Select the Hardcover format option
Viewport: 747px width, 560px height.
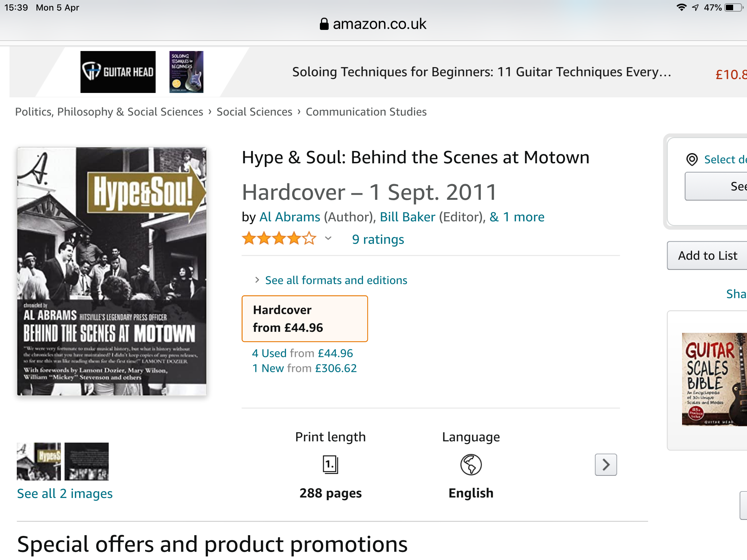(305, 319)
